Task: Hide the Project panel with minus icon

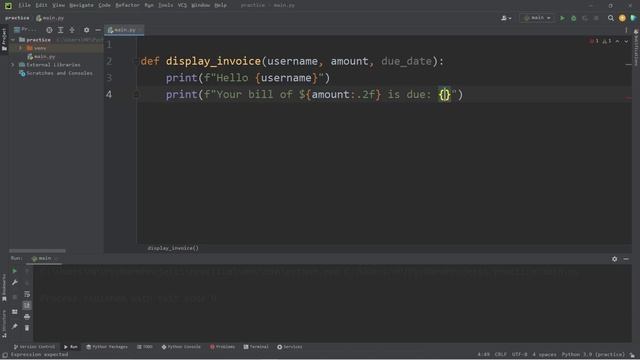Action: pos(98,30)
